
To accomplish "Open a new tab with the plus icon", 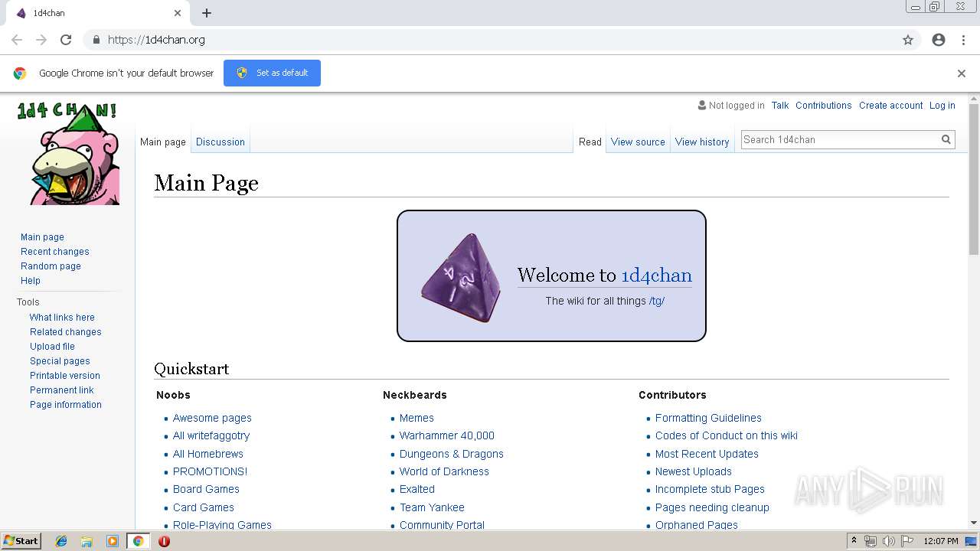I will pyautogui.click(x=207, y=13).
